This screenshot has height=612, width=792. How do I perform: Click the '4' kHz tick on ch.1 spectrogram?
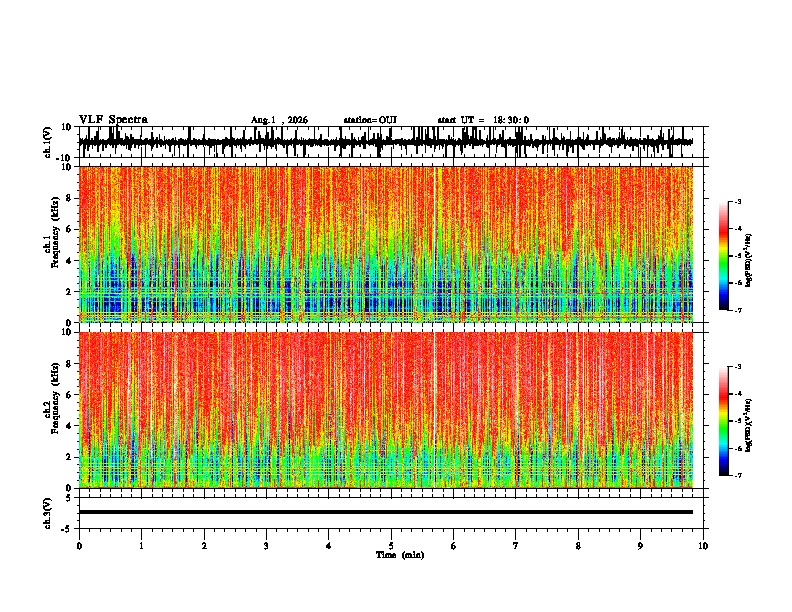[x=69, y=261]
